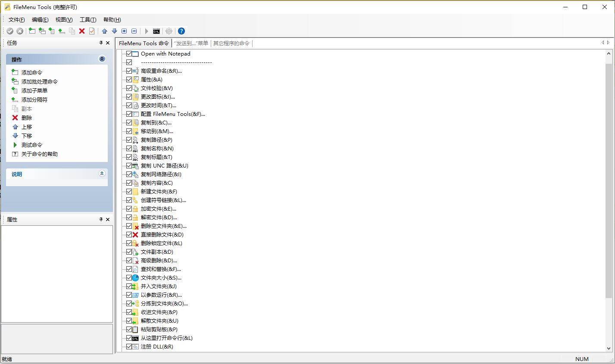The width and height of the screenshot is (615, 364).
Task: Uncheck the Open with Notepad command
Action: pyautogui.click(x=129, y=53)
